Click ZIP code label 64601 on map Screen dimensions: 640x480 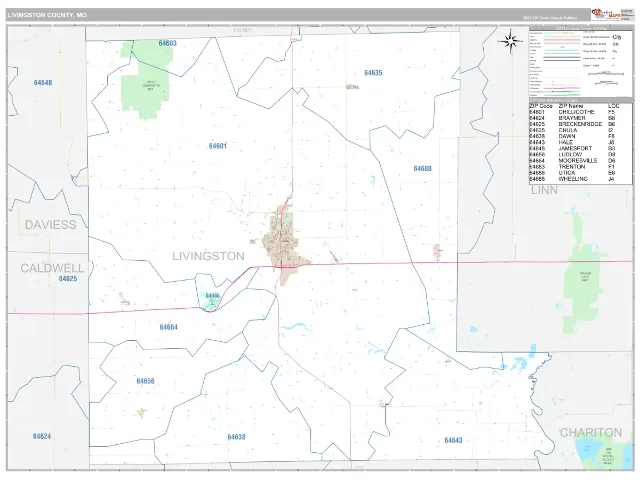coord(218,146)
